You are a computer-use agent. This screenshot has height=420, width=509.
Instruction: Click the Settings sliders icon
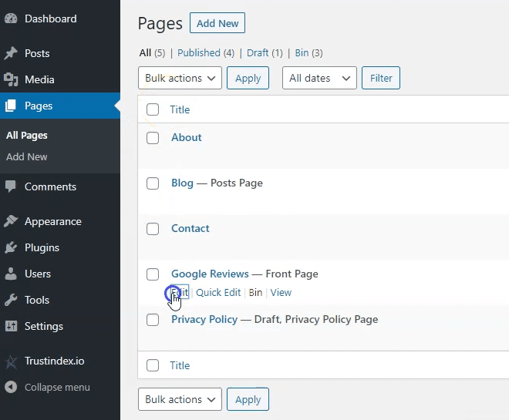coord(11,326)
